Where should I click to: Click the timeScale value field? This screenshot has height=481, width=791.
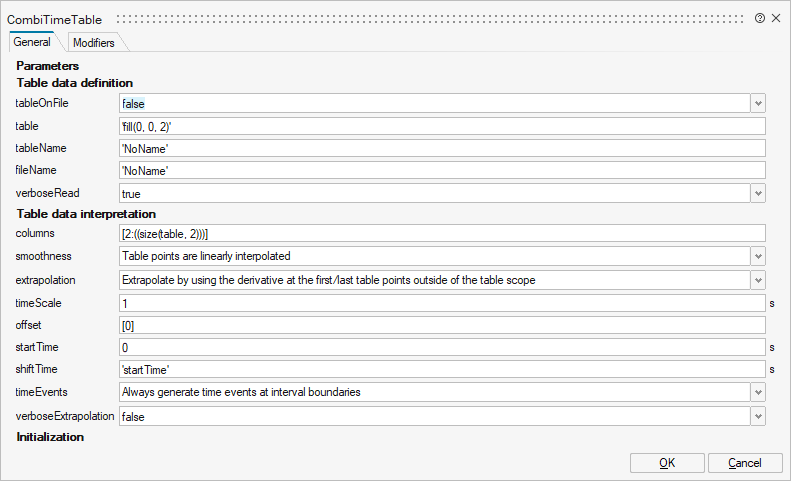(442, 302)
